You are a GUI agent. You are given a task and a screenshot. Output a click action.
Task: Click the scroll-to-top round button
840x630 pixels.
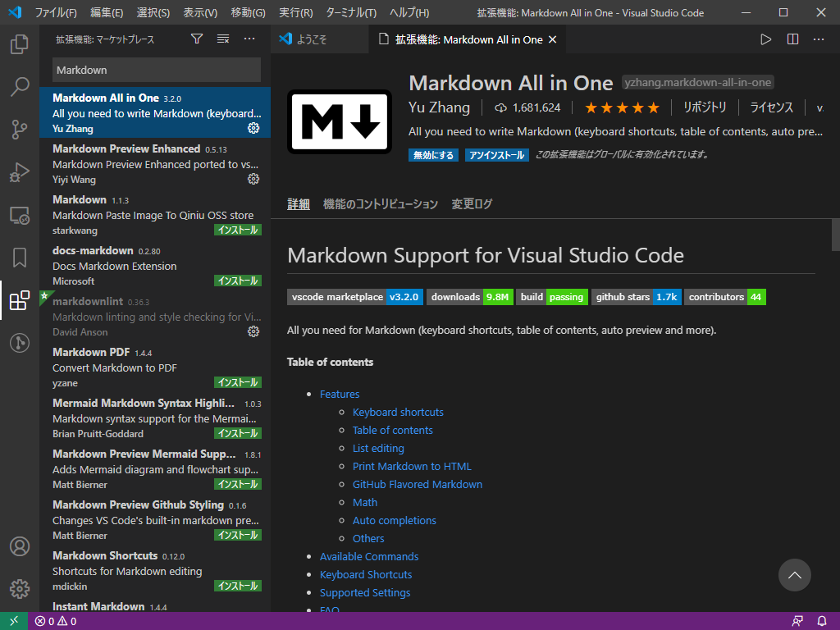(x=794, y=575)
